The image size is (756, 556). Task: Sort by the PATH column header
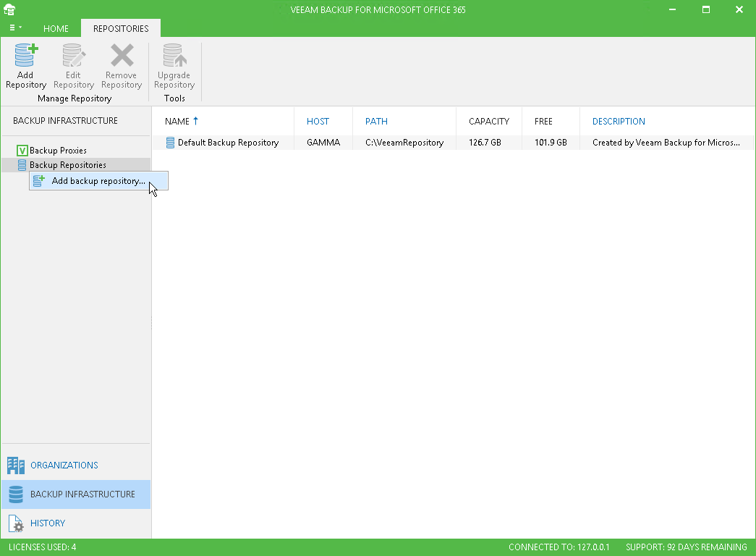pyautogui.click(x=376, y=122)
